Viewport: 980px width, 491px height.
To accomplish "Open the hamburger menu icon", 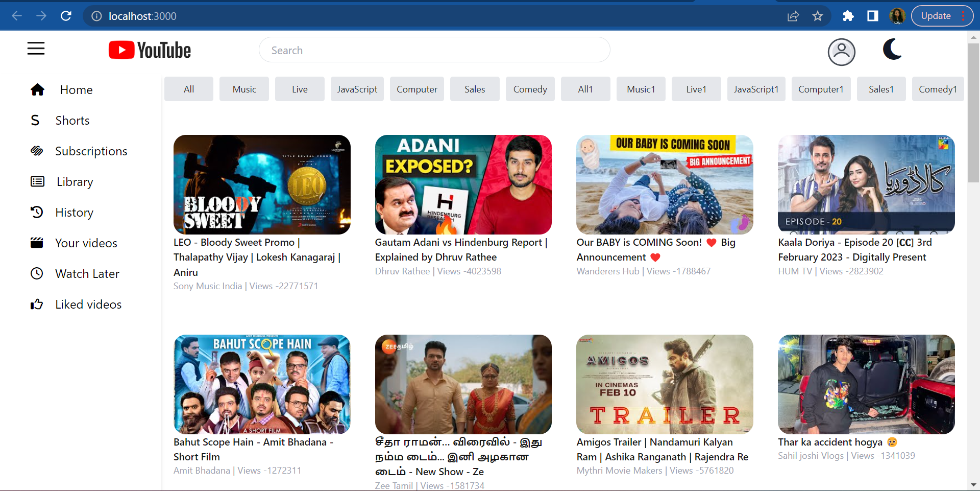I will pos(36,49).
